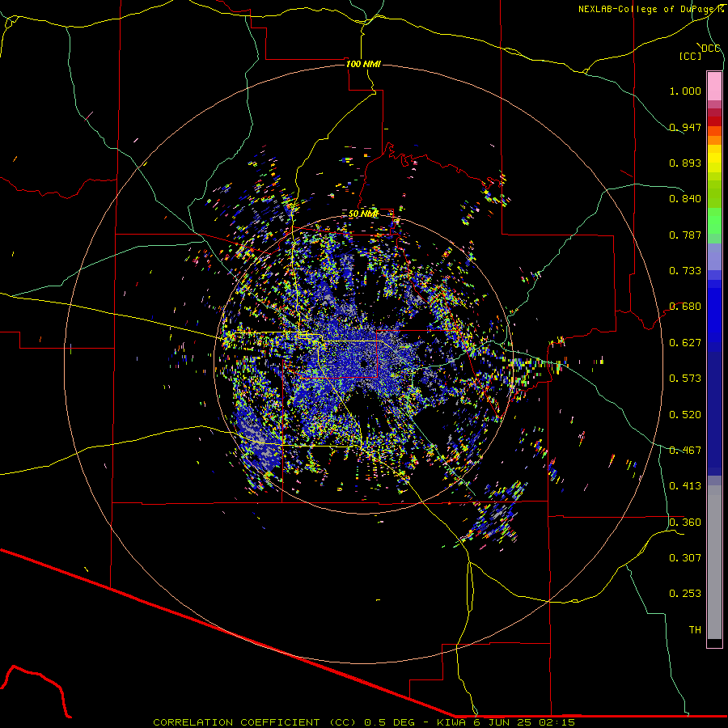Screen dimensions: 728x728
Task: Click the 0.467 scale value
Action: click(x=685, y=451)
